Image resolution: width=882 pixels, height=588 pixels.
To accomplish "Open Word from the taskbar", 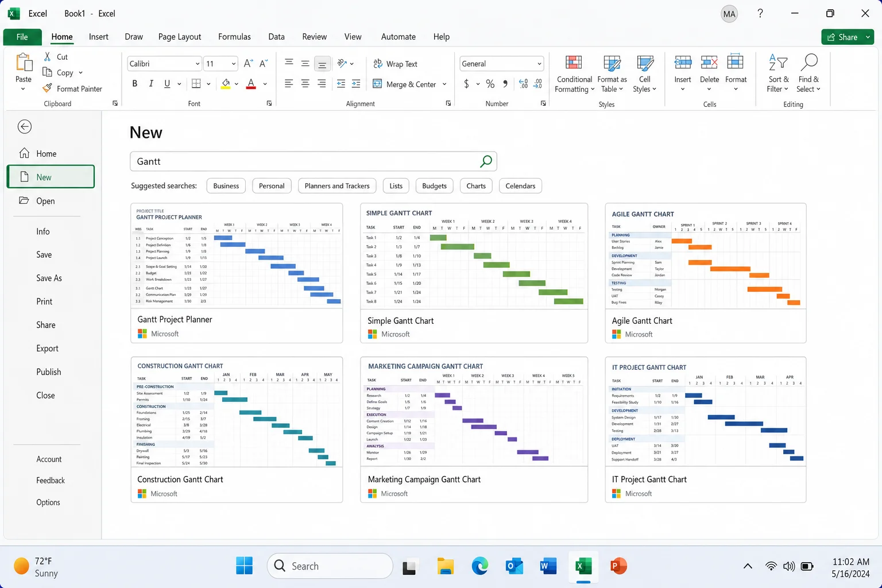I will tap(548, 567).
